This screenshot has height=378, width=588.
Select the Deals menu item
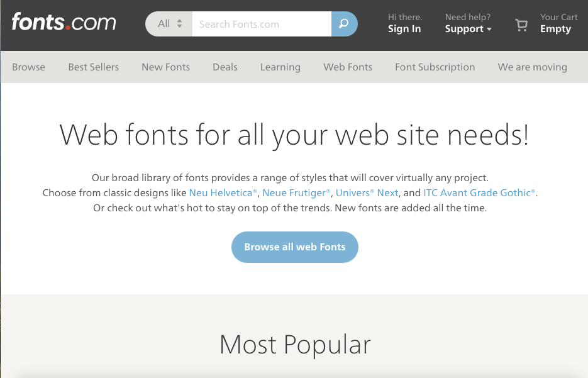click(225, 67)
